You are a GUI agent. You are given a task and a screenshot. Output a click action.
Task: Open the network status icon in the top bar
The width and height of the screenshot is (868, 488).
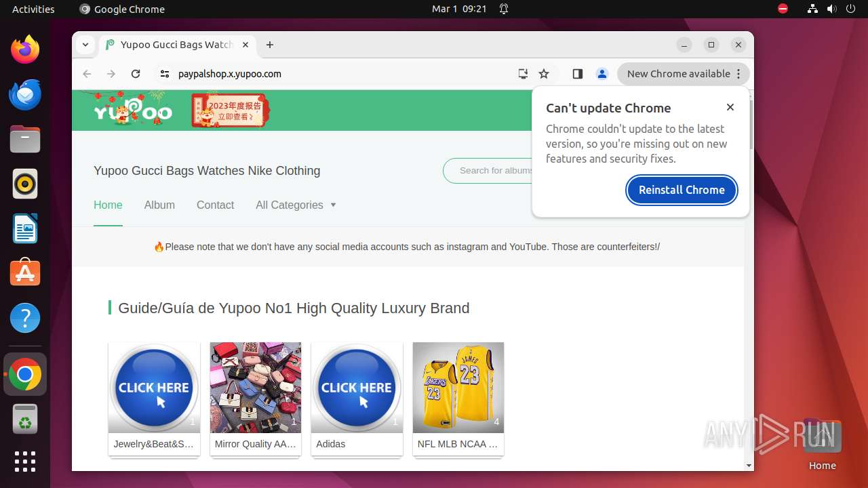(x=812, y=9)
